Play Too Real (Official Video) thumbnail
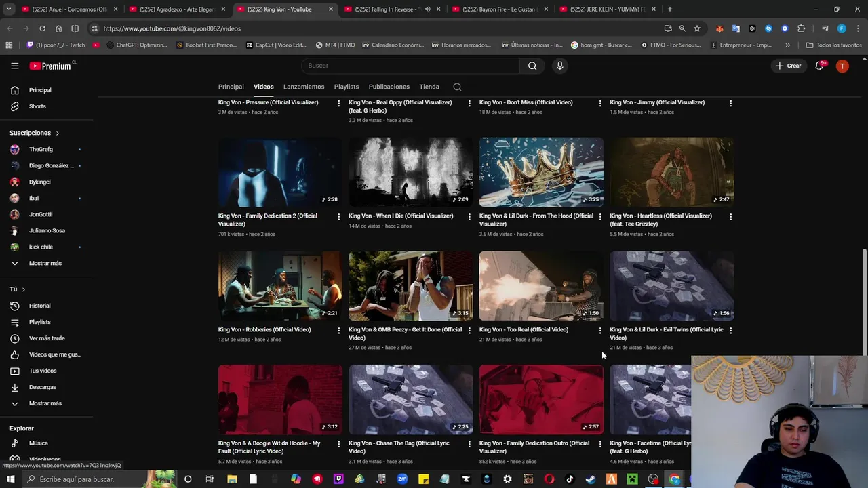 click(x=541, y=286)
